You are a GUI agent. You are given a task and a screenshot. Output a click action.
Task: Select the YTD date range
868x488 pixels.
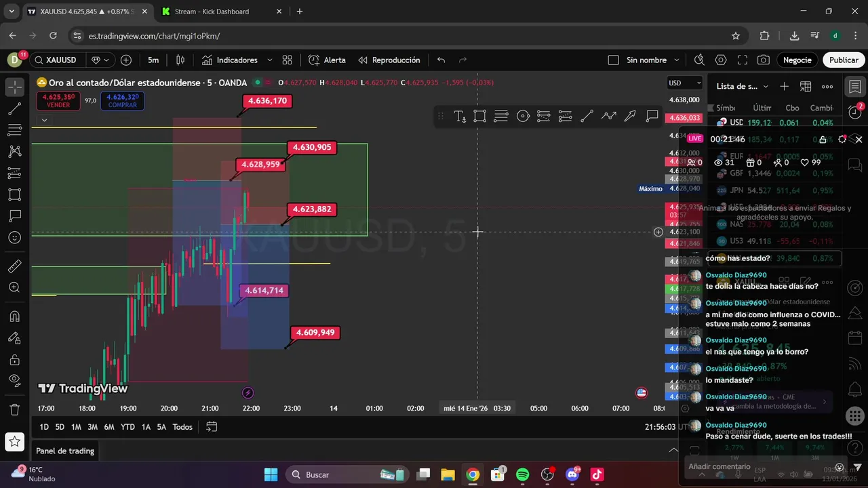coord(127,426)
